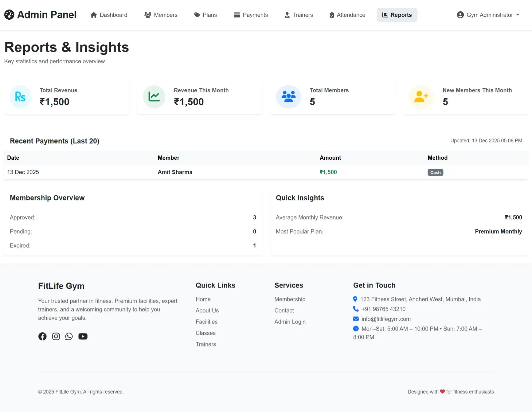
Task: Click the Cash payment method badge
Action: [x=435, y=172]
